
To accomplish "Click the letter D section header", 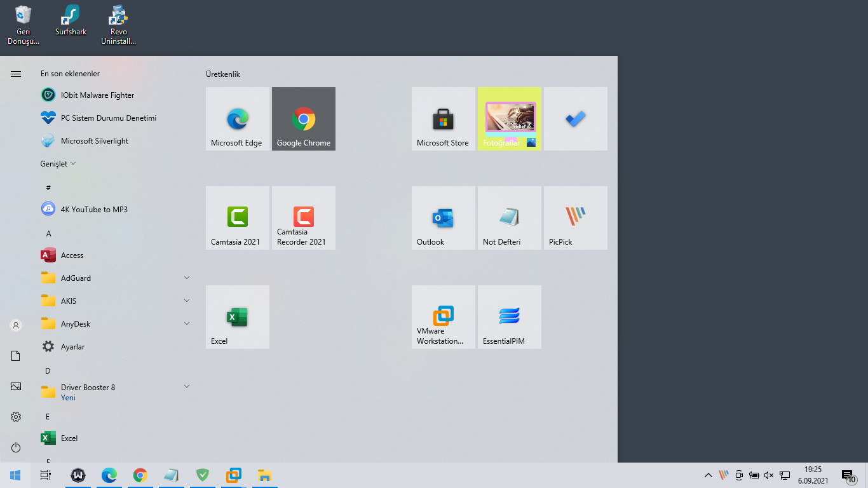I will pyautogui.click(x=48, y=371).
